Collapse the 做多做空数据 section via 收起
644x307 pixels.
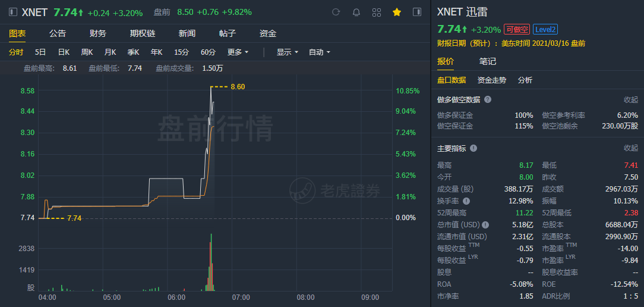pyautogui.click(x=630, y=99)
